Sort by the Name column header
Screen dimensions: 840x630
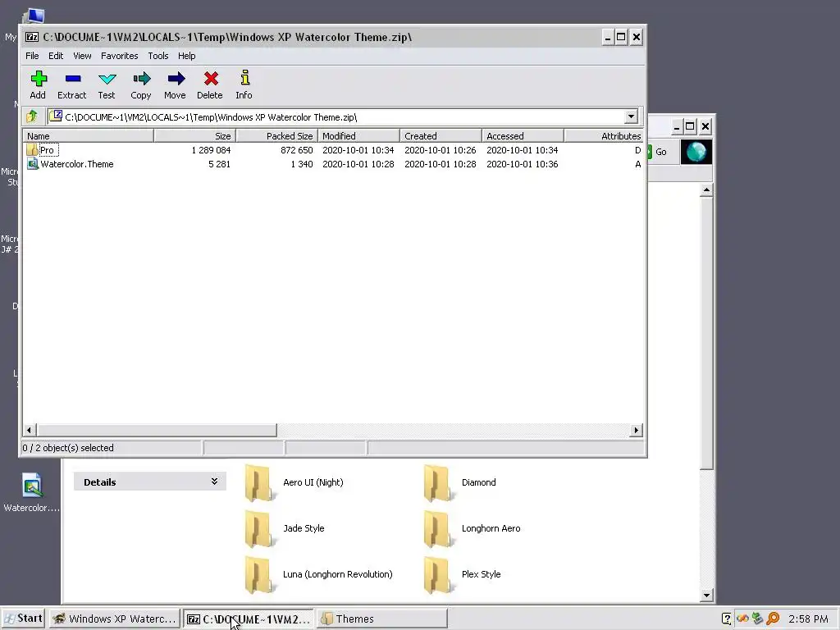click(88, 136)
